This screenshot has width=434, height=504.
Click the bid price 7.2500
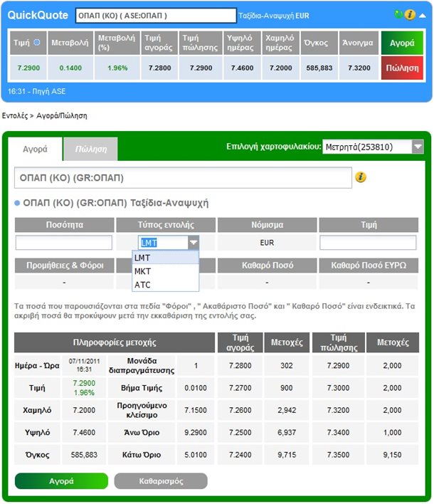[x=240, y=433]
